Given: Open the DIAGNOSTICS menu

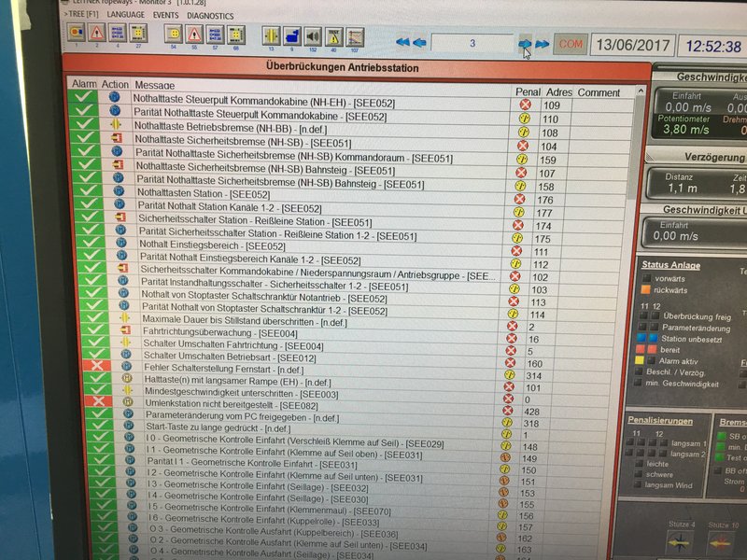Looking at the screenshot, I should [x=210, y=16].
